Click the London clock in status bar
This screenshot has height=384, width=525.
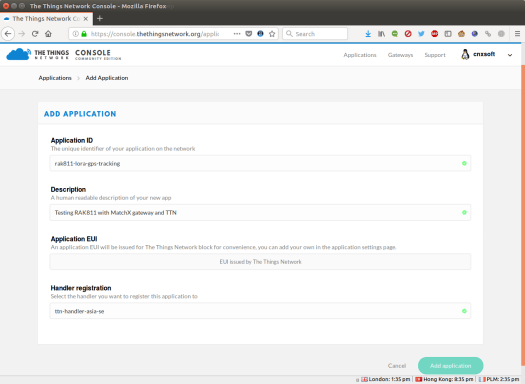[x=386, y=379]
